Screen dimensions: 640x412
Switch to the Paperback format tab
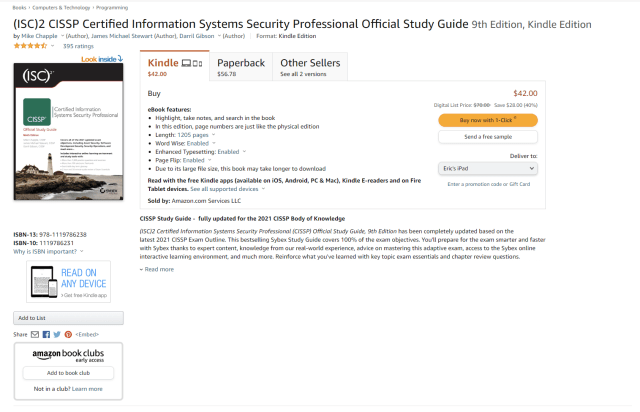pos(241,67)
